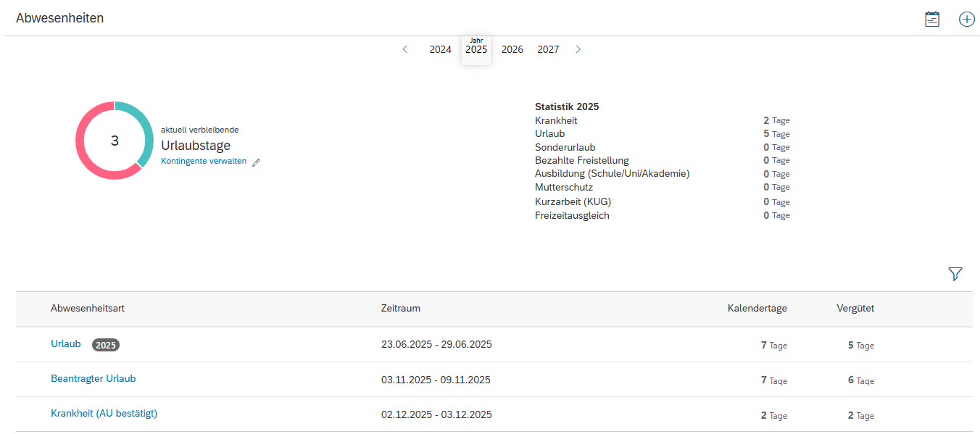The height and width of the screenshot is (434, 980).
Task: Switch to year 2027
Action: coord(548,49)
